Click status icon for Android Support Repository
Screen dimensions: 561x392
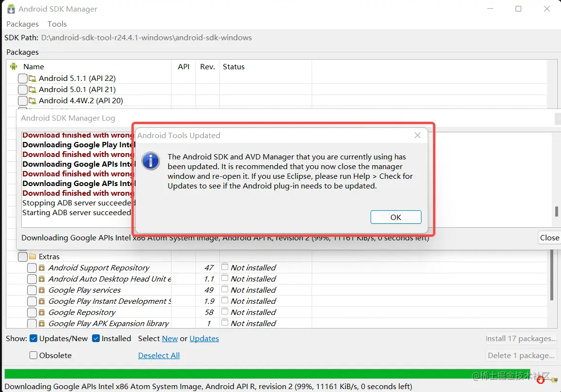pos(225,267)
